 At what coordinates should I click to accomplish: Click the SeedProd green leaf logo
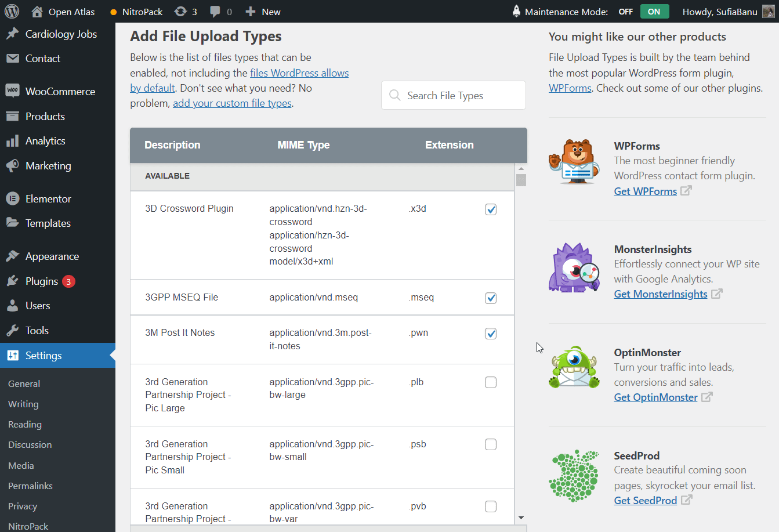coord(574,476)
